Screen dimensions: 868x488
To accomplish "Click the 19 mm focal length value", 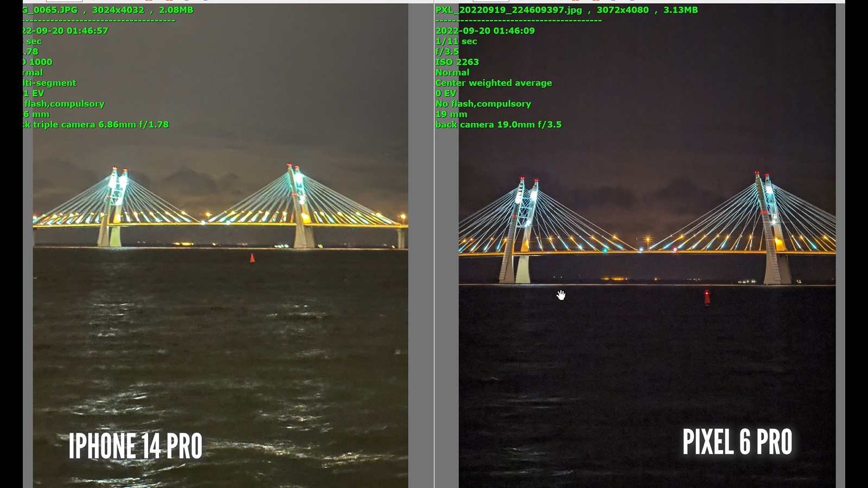I will tap(451, 114).
